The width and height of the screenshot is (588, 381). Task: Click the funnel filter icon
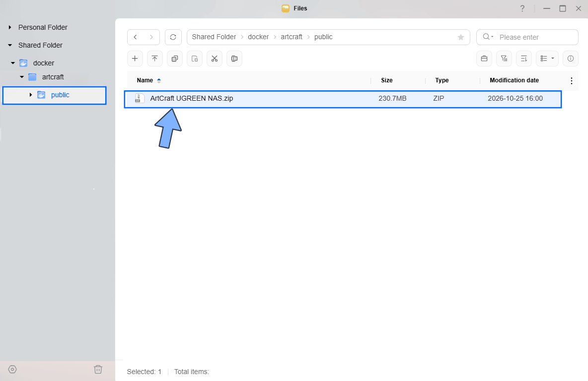point(504,59)
